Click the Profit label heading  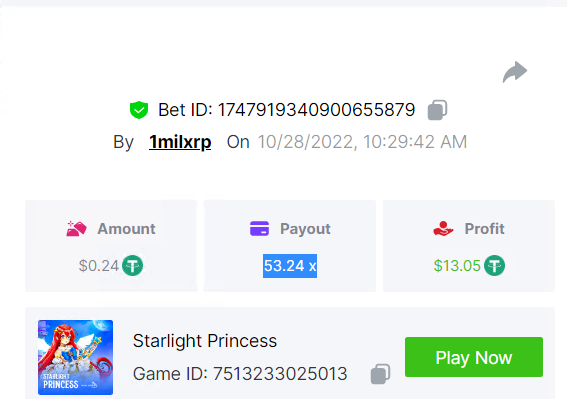coord(484,229)
